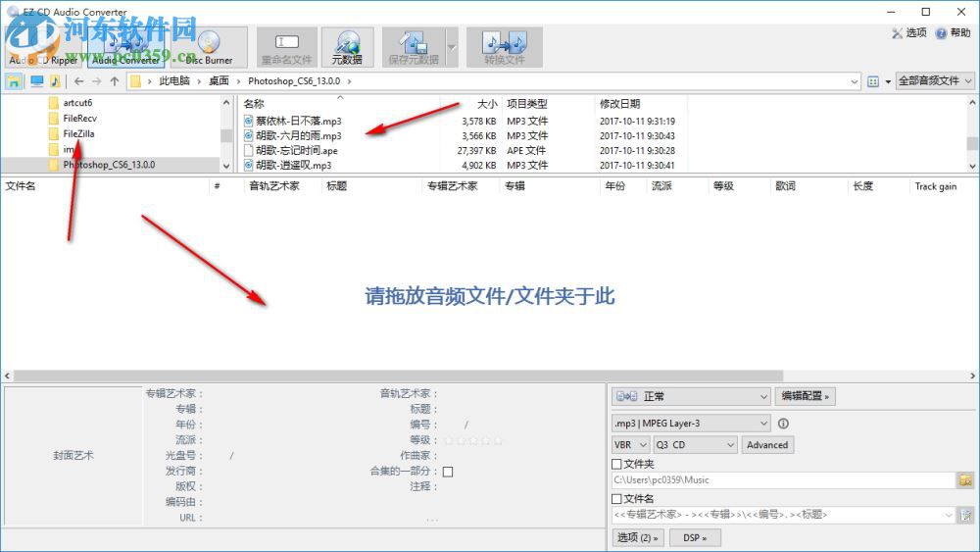Set rating using the first star
The width and height of the screenshot is (980, 552).
pos(449,440)
